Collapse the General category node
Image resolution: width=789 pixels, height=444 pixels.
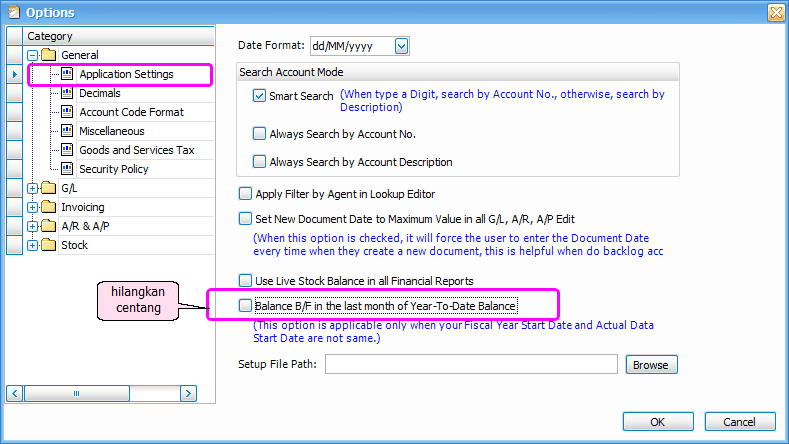32,55
